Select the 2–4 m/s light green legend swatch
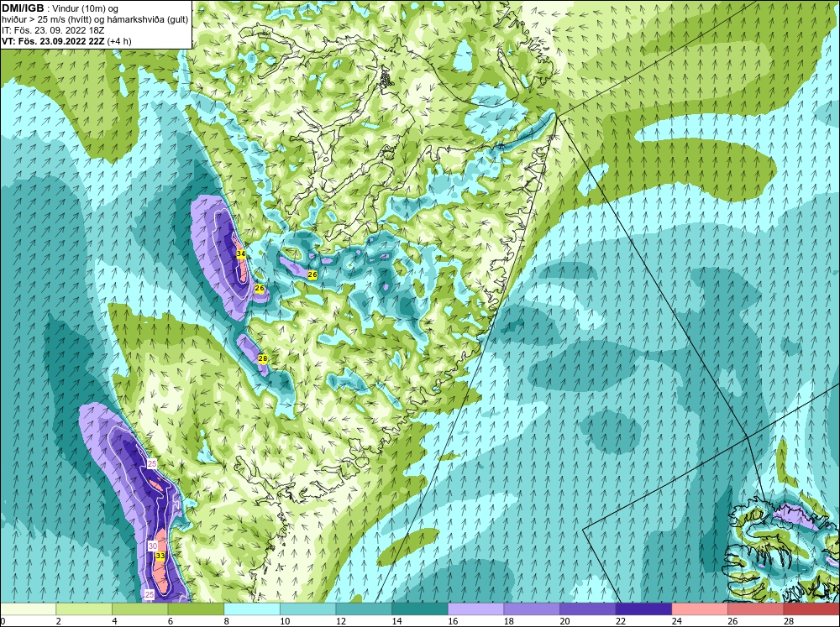Viewport: 840px width, 627px height. point(84,609)
